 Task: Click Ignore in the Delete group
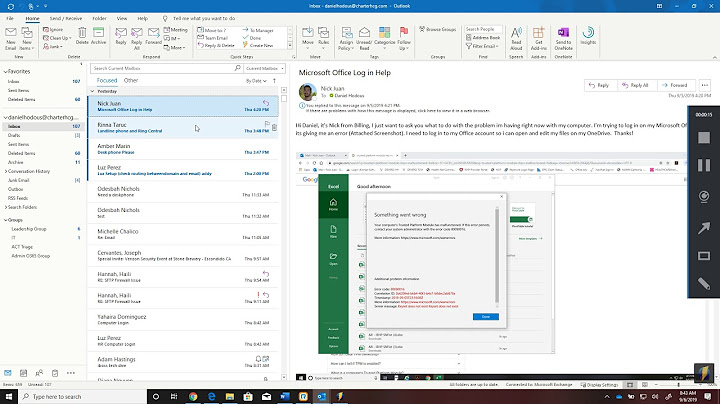(53, 29)
